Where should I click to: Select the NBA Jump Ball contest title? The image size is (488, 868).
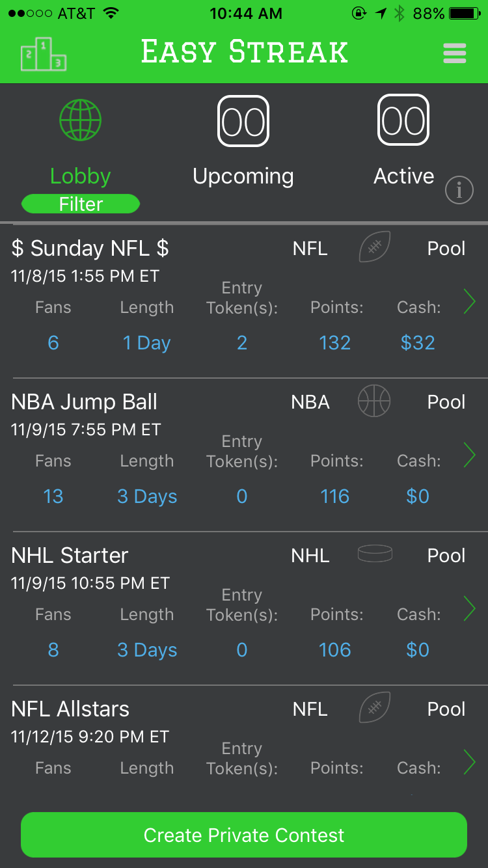click(85, 402)
